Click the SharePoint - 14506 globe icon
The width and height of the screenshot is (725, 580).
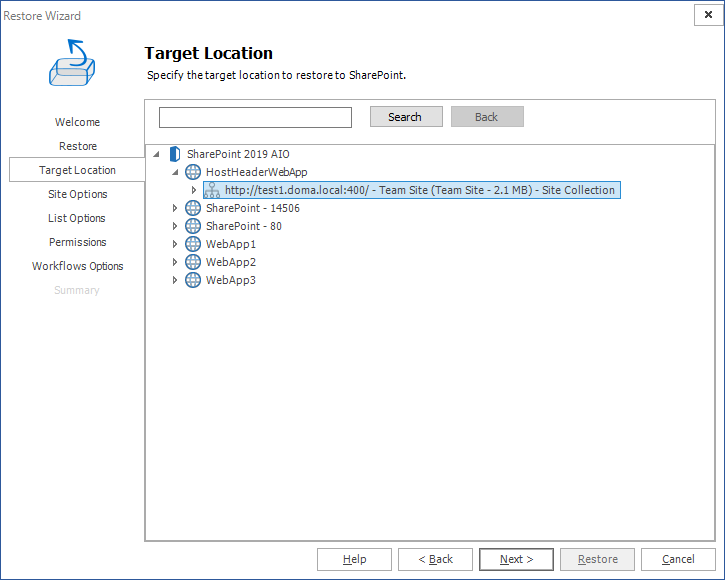coord(193,208)
